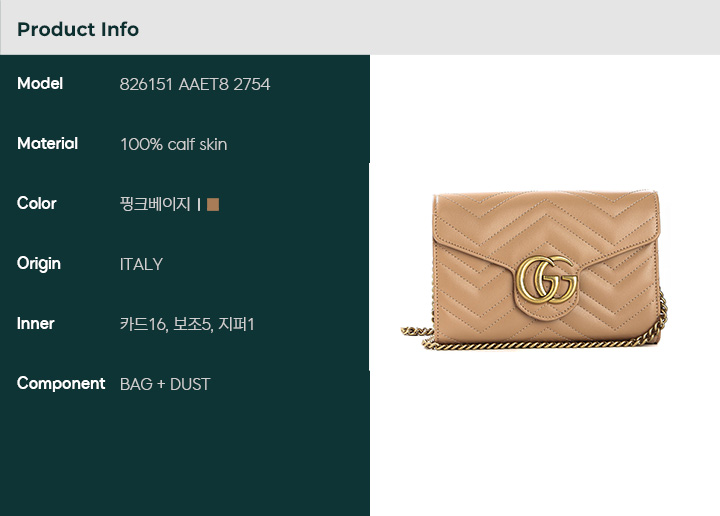The image size is (720, 516).
Task: Click the Component label
Action: coord(61,384)
